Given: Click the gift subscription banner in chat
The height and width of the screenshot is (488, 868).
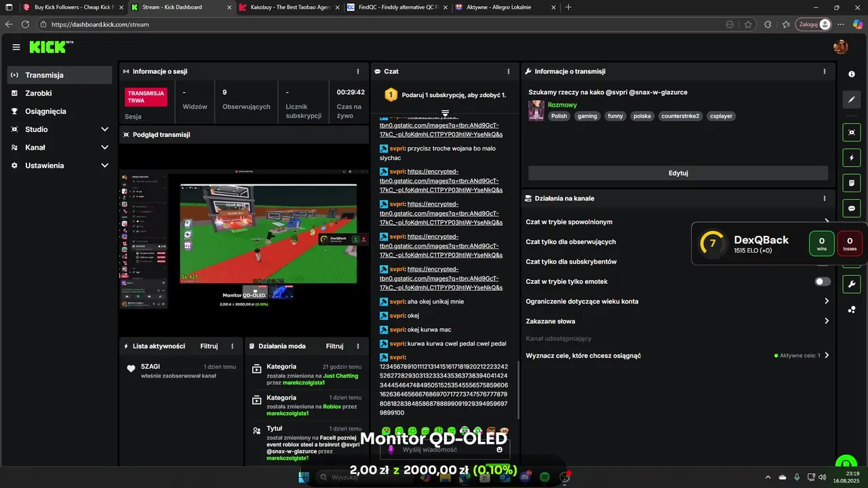Looking at the screenshot, I should point(445,95).
